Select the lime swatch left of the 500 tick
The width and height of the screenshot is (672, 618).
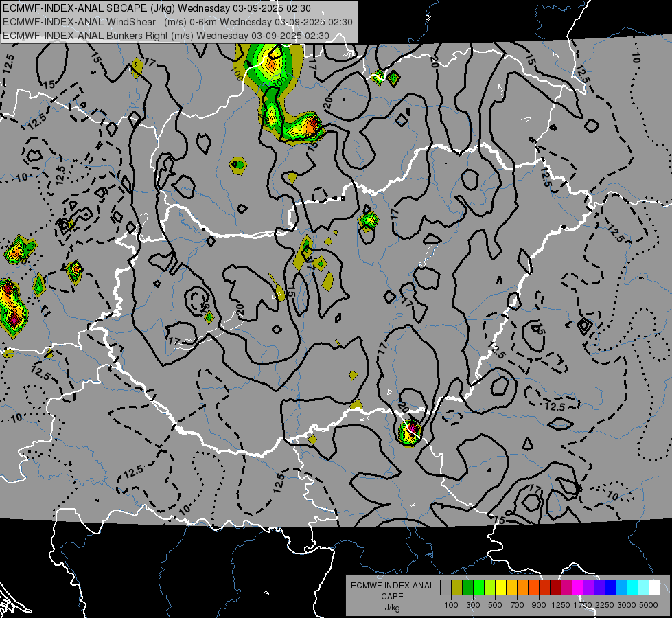point(490,588)
